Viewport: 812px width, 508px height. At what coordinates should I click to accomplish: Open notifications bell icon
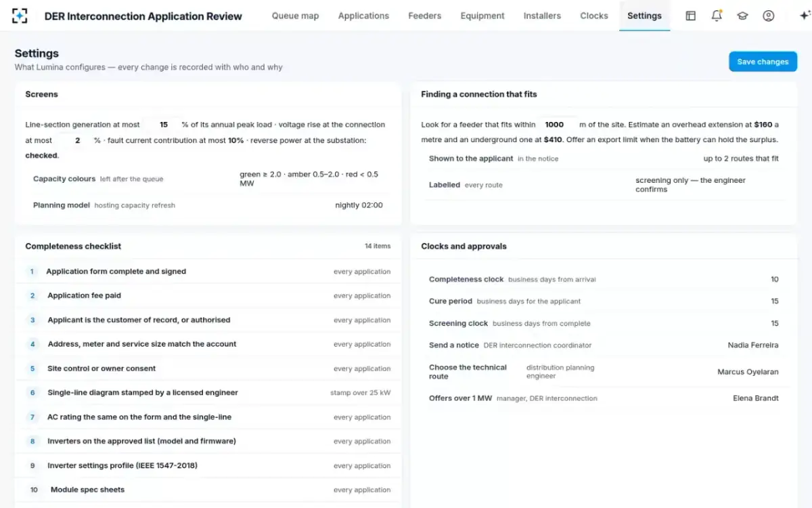[717, 16]
